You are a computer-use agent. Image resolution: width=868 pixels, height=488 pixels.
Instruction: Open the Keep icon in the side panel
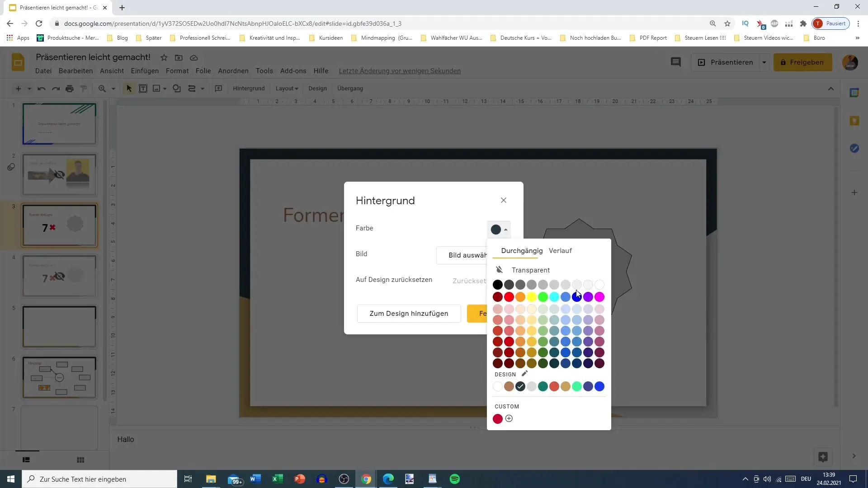click(854, 121)
